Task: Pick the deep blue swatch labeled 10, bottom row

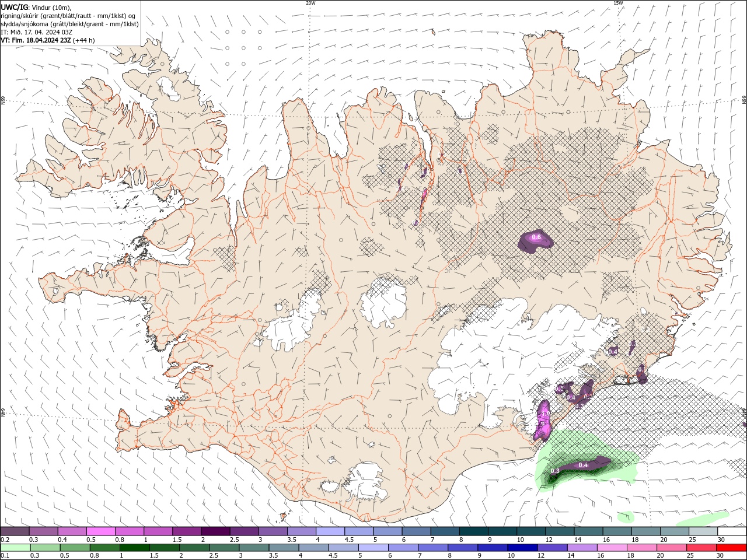Action: coord(522,548)
